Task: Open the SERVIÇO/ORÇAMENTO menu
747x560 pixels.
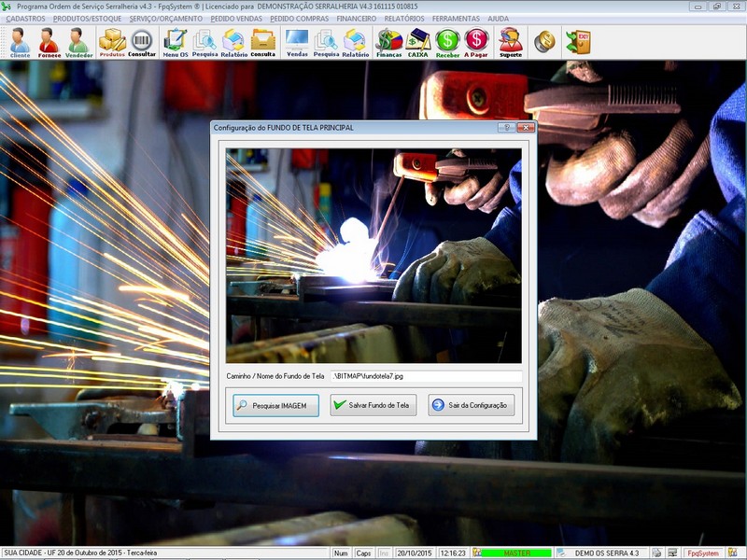Action: click(x=166, y=19)
